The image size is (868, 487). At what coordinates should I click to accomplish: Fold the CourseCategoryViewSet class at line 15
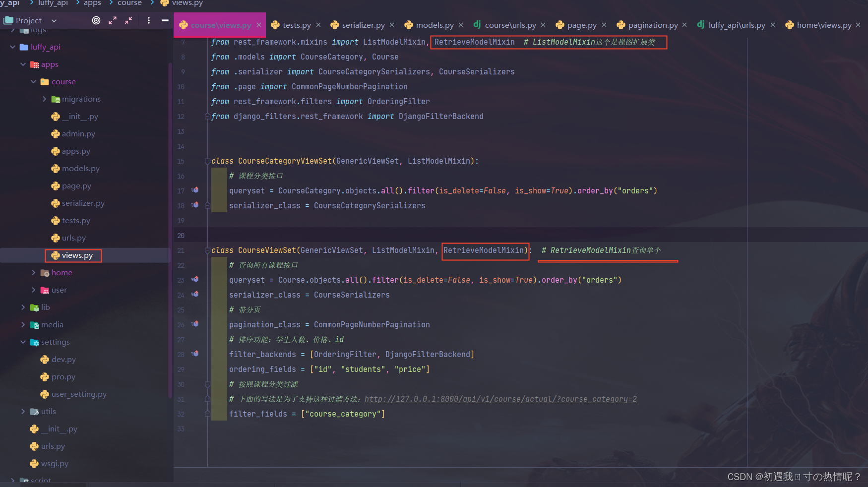click(x=207, y=161)
